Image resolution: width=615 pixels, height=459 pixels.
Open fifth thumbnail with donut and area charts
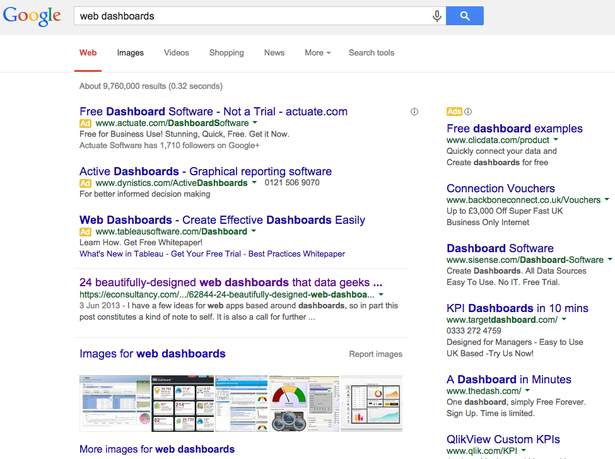pyautogui.click(x=372, y=403)
